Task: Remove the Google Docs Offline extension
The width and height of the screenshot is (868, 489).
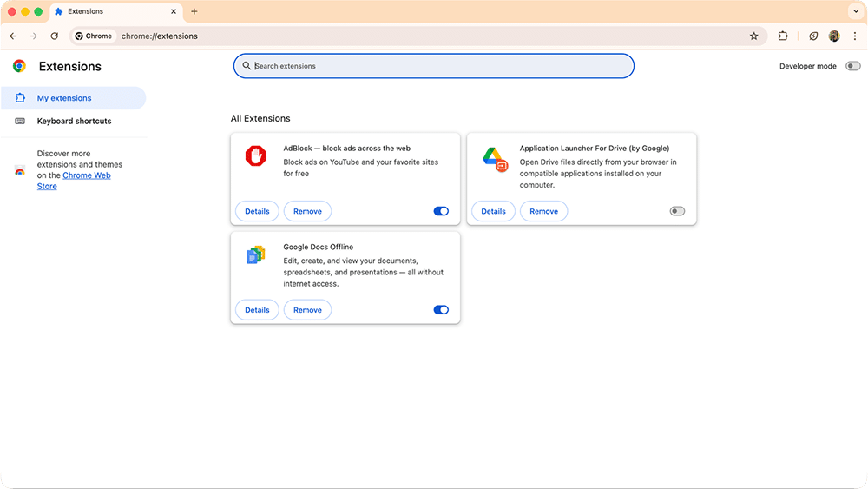Action: tap(307, 310)
